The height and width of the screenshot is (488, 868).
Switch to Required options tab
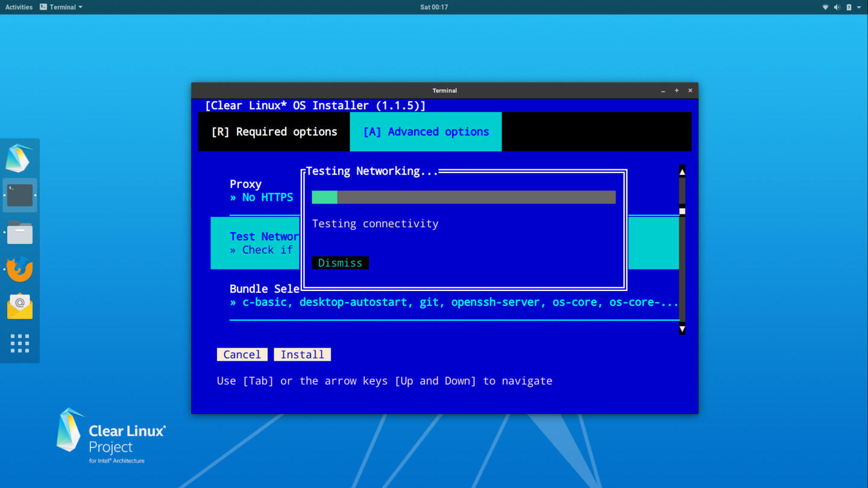coord(274,131)
